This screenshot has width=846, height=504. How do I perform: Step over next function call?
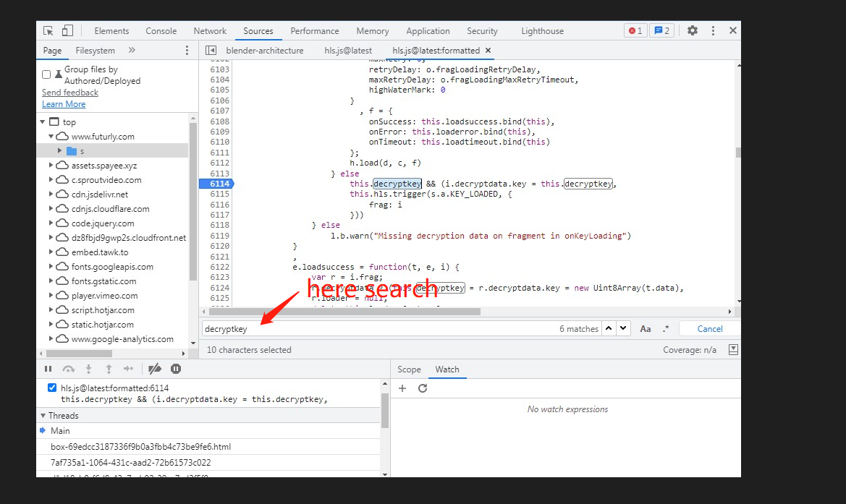click(68, 369)
